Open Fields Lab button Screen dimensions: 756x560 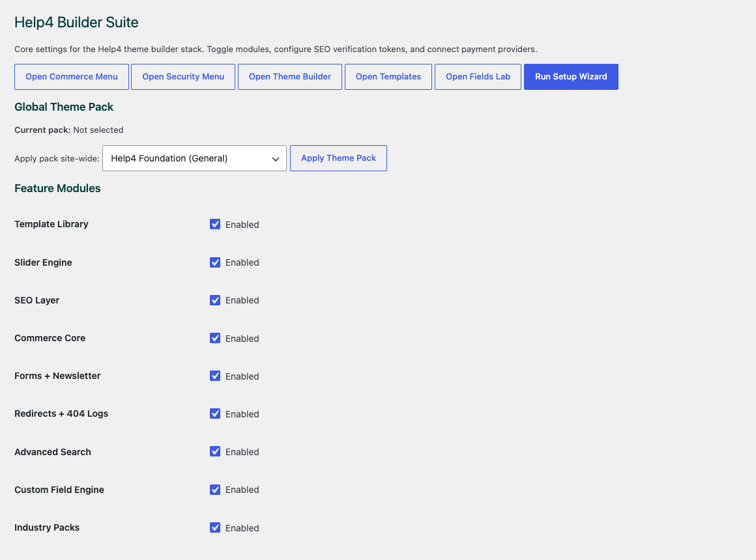478,77
